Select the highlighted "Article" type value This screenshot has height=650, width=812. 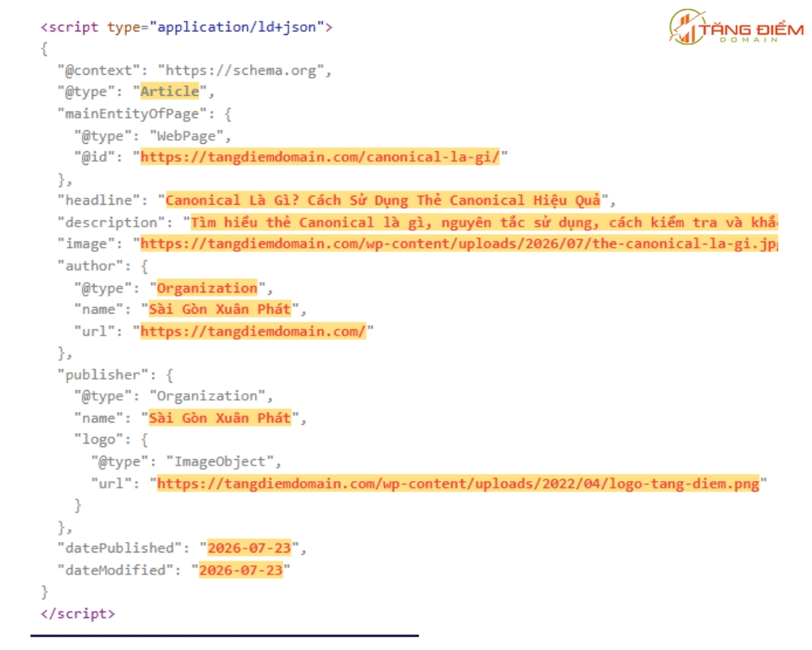coord(170,92)
